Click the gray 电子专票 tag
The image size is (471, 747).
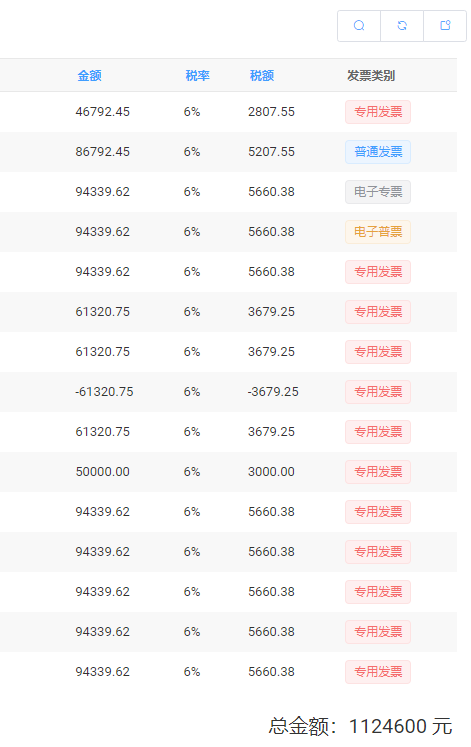click(x=378, y=192)
